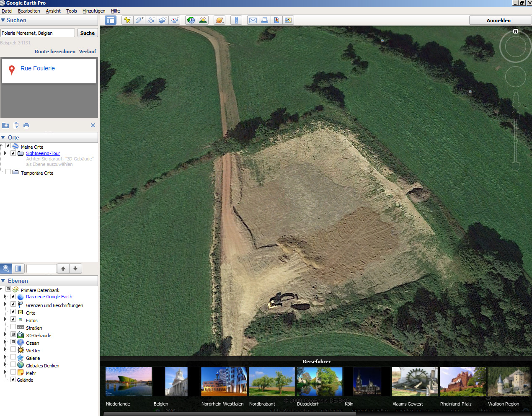Viewport: 532px width, 416px height.
Task: Clear search results with the X icon
Action: (93, 125)
